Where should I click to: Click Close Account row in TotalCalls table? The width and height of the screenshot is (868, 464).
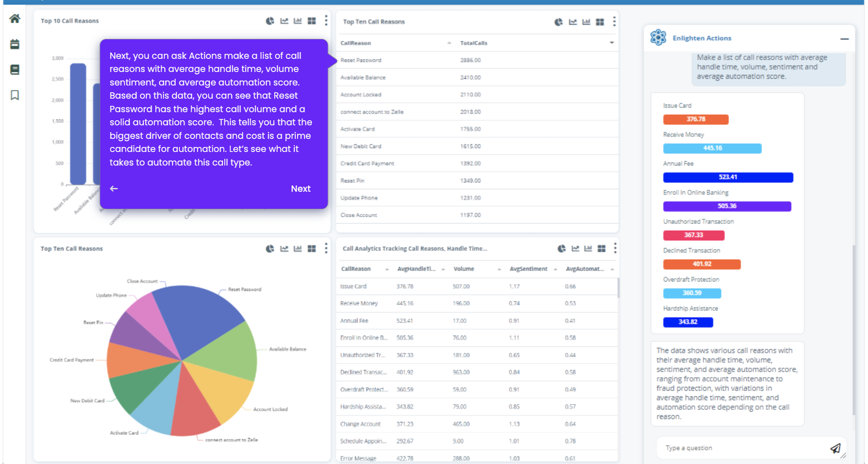[x=477, y=215]
